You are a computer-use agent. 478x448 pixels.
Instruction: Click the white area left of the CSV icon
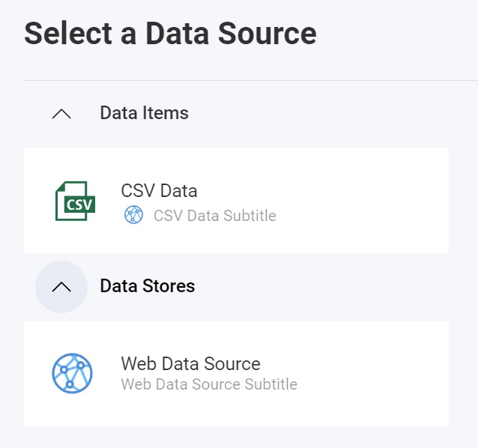pyautogui.click(x=37, y=201)
